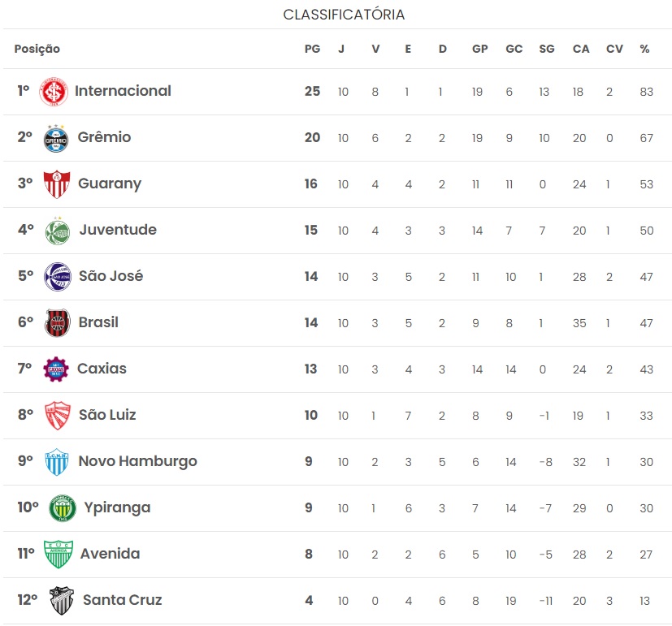
Task: Click the Avenida green shield logo
Action: coord(59,554)
